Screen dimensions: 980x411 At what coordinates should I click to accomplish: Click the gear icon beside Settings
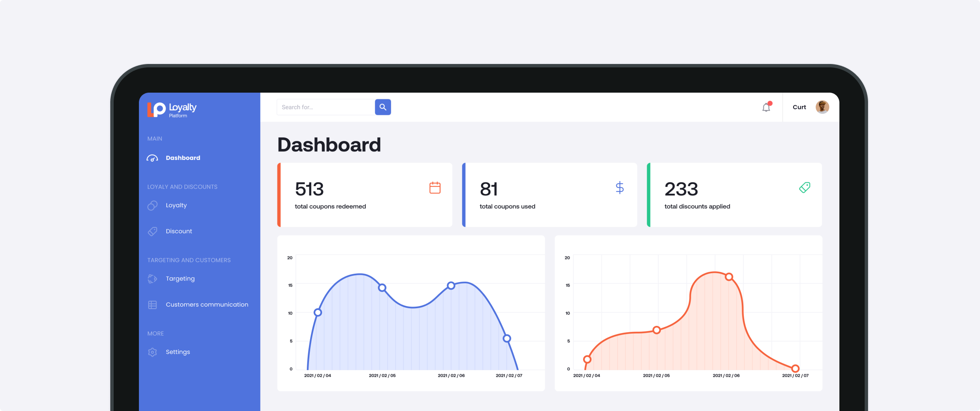click(152, 352)
